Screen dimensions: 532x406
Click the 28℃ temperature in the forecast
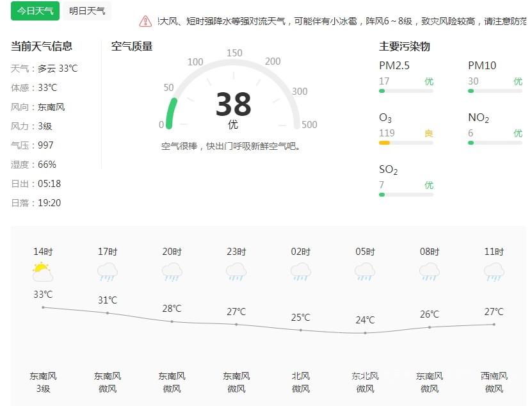point(172,309)
